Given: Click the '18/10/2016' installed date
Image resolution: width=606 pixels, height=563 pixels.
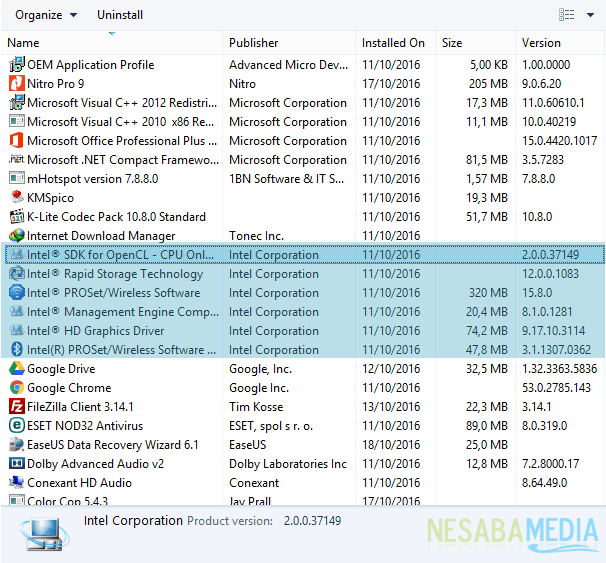Looking at the screenshot, I should coord(391,445).
